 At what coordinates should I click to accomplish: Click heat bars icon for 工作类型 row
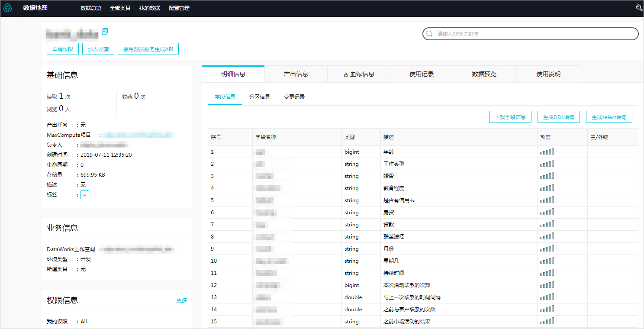pyautogui.click(x=547, y=164)
